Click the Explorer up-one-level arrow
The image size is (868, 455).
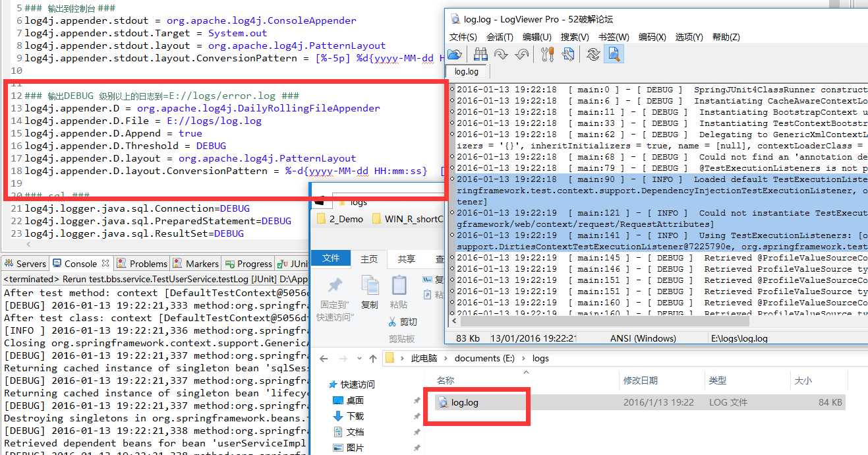(373, 359)
